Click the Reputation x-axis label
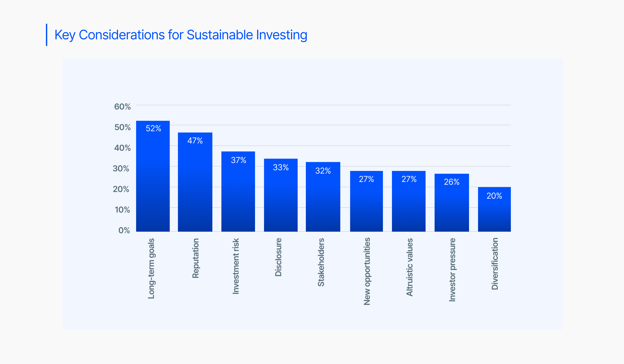Viewport: 624px width, 364px height. pos(196,258)
